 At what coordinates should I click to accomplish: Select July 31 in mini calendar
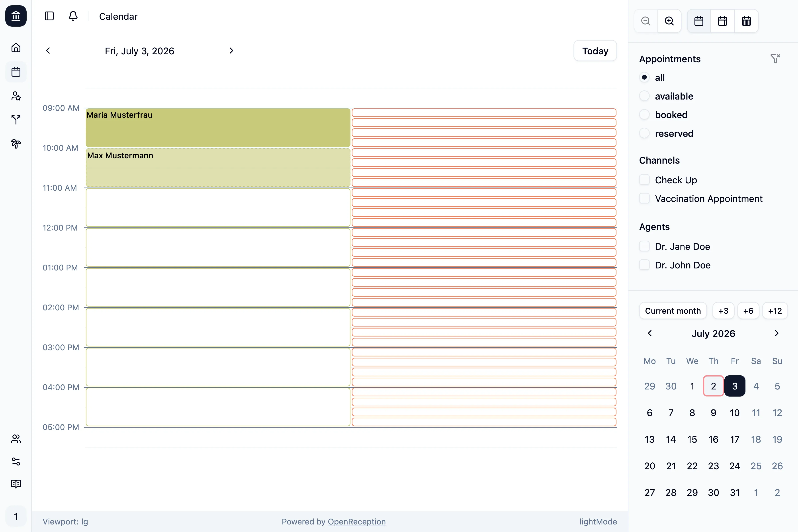point(735,492)
